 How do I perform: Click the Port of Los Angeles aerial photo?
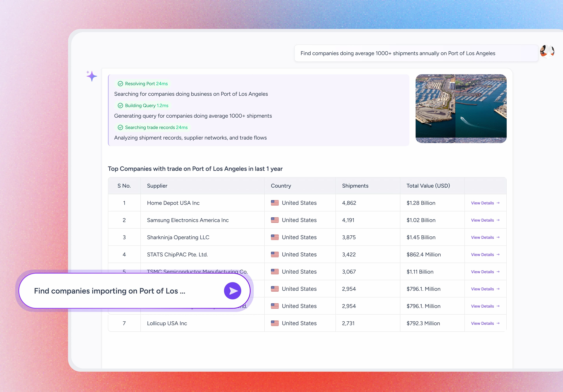click(461, 109)
